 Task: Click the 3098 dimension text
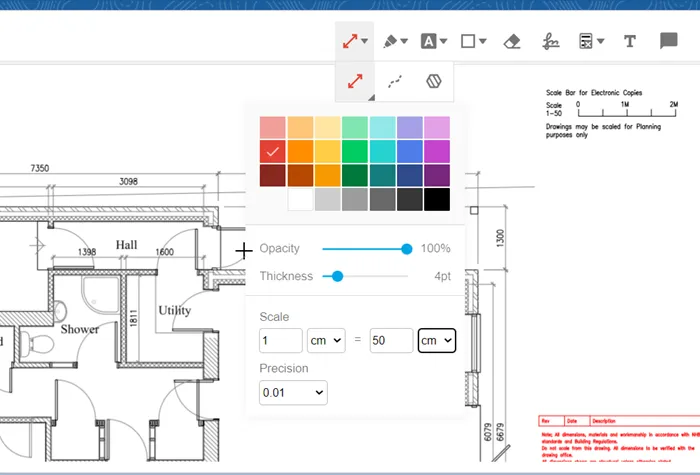click(129, 182)
